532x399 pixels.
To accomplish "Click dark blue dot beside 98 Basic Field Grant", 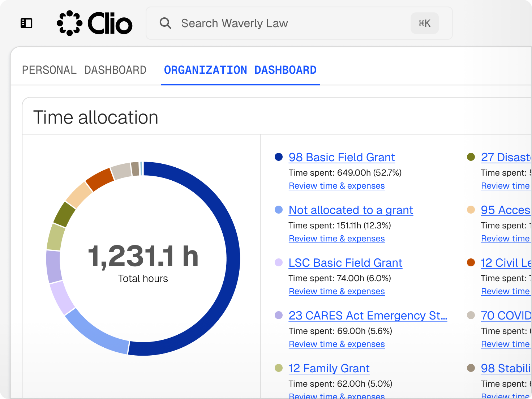I will 279,157.
